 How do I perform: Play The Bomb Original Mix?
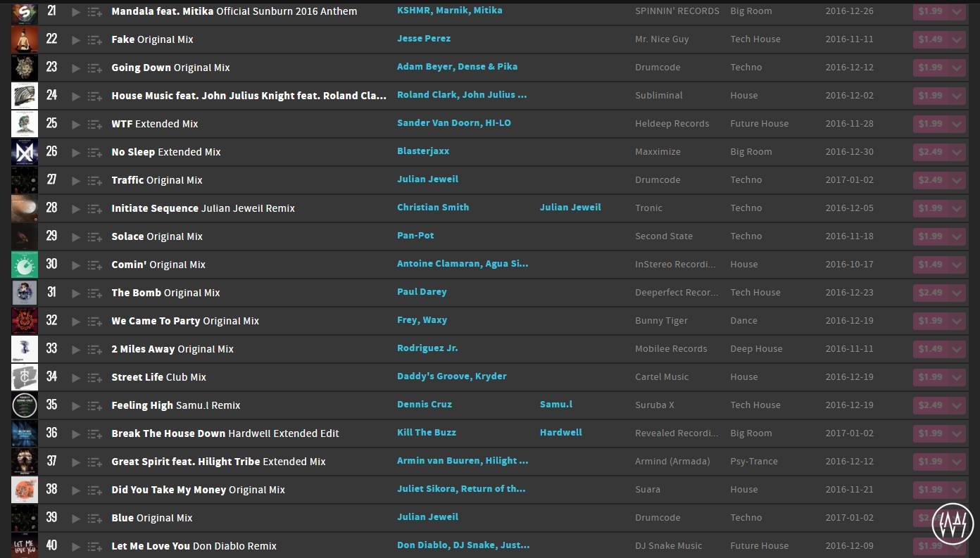tap(76, 293)
